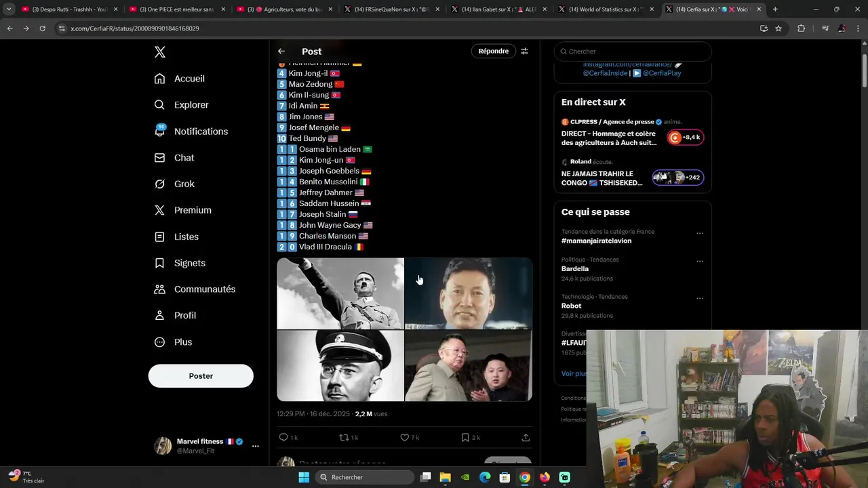The image size is (868, 488).
Task: Open Roland's live audio space
Action: tap(633, 174)
